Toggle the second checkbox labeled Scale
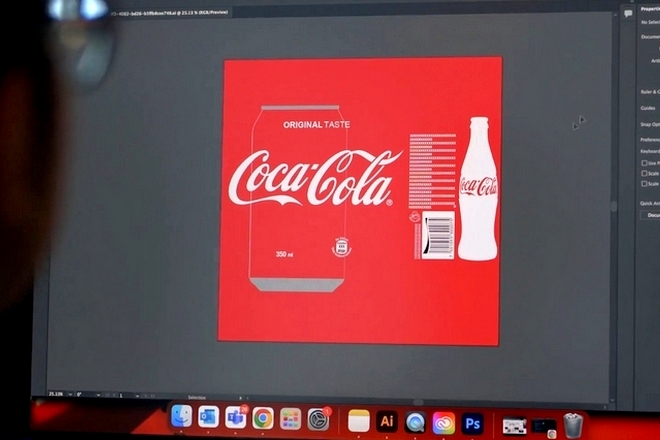 (644, 173)
